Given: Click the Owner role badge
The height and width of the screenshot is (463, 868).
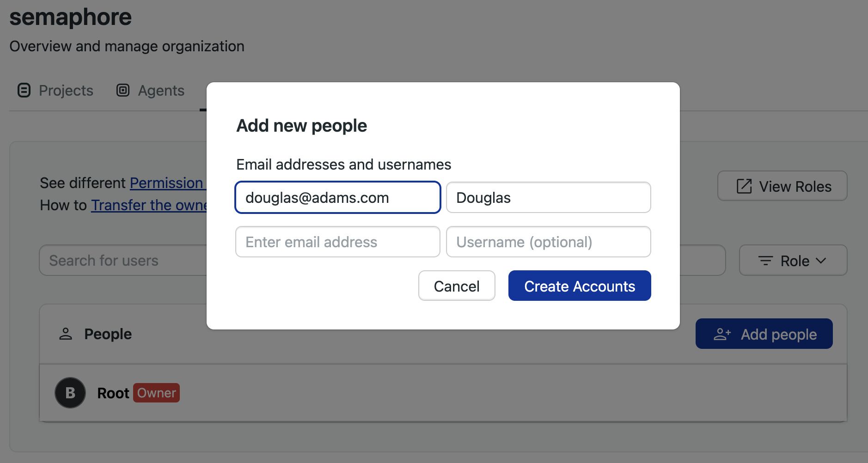Looking at the screenshot, I should pyautogui.click(x=156, y=393).
